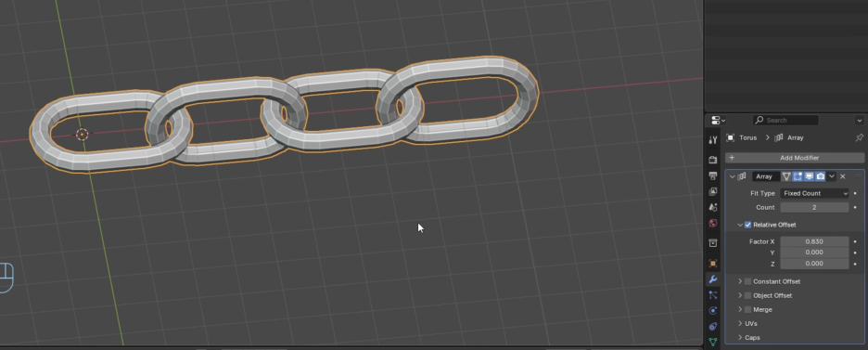Open the Physics properties tab

point(713,311)
